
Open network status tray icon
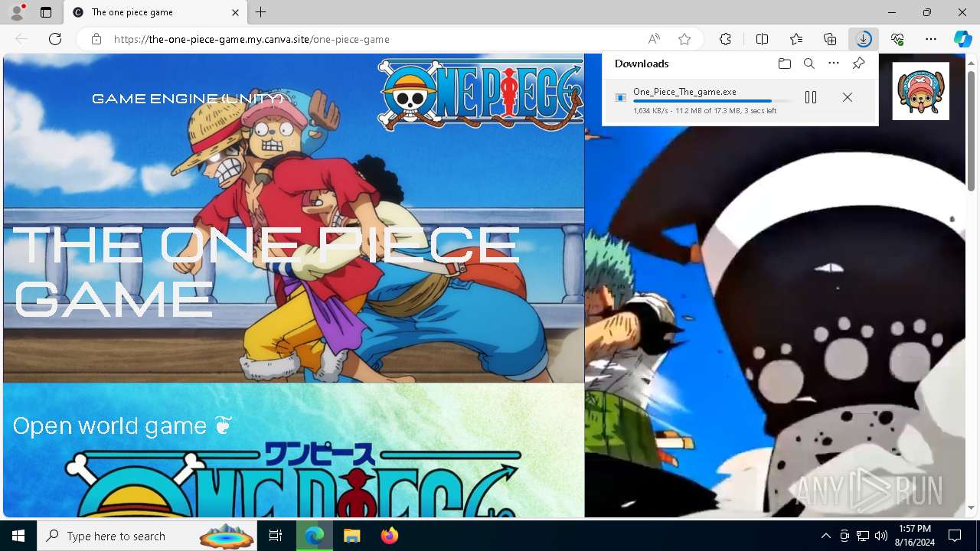point(863,536)
